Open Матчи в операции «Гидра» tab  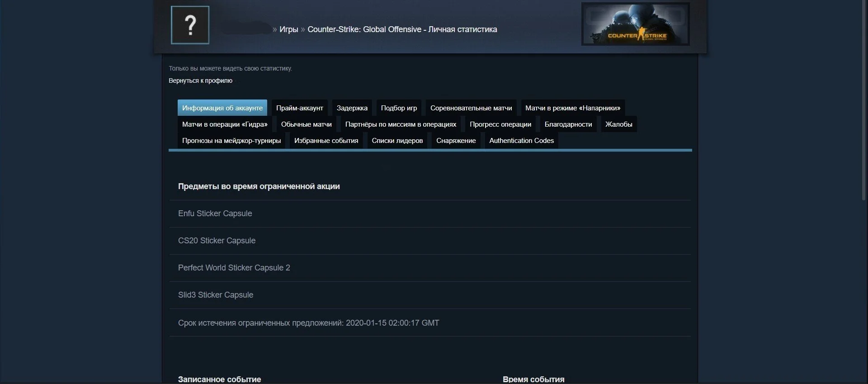[225, 124]
